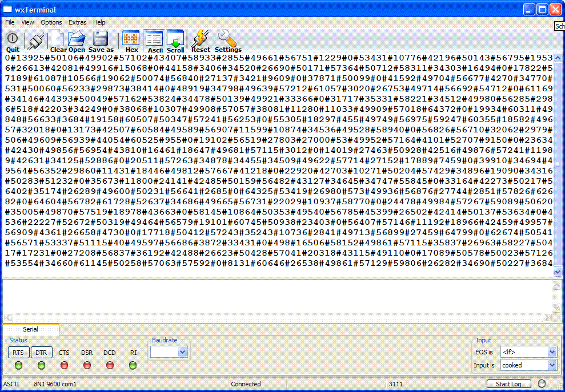Click the DSR label
The width and height of the screenshot is (565, 392).
(87, 353)
